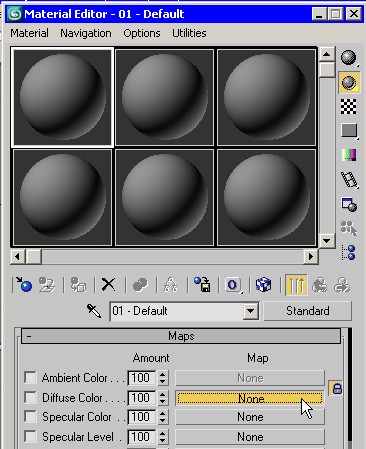Click the Material Effects Channel icon

233,285
